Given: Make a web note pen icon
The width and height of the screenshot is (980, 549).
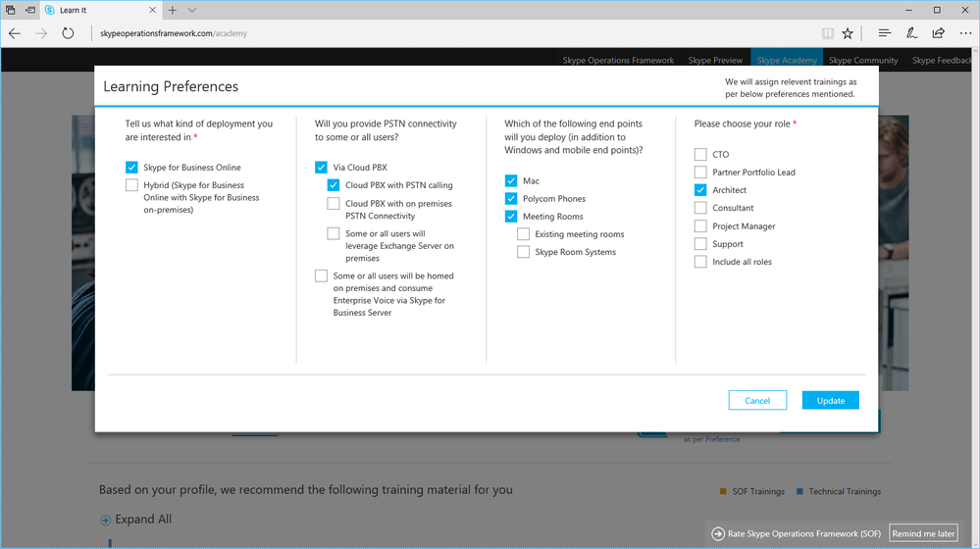Looking at the screenshot, I should (x=911, y=33).
